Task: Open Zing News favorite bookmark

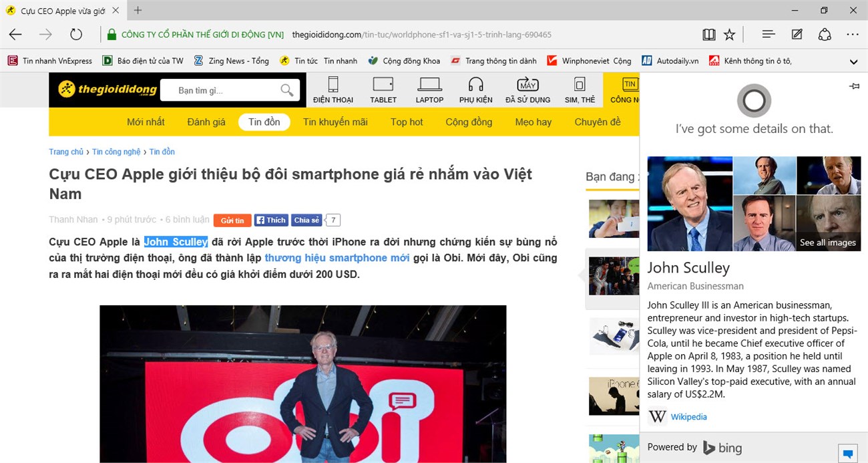Action: click(231, 61)
